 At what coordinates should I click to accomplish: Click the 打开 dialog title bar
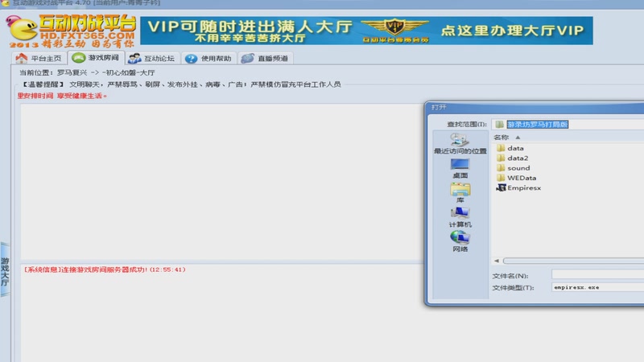[x=535, y=107]
